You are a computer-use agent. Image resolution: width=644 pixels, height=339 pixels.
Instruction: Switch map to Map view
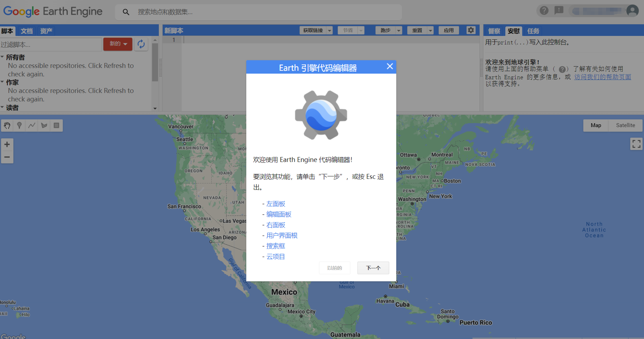[x=596, y=125]
